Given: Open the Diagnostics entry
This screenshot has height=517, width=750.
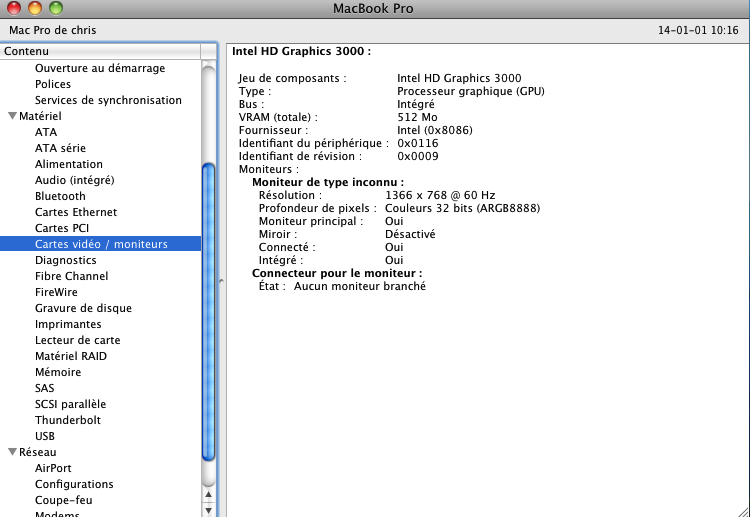Looking at the screenshot, I should tap(66, 260).
